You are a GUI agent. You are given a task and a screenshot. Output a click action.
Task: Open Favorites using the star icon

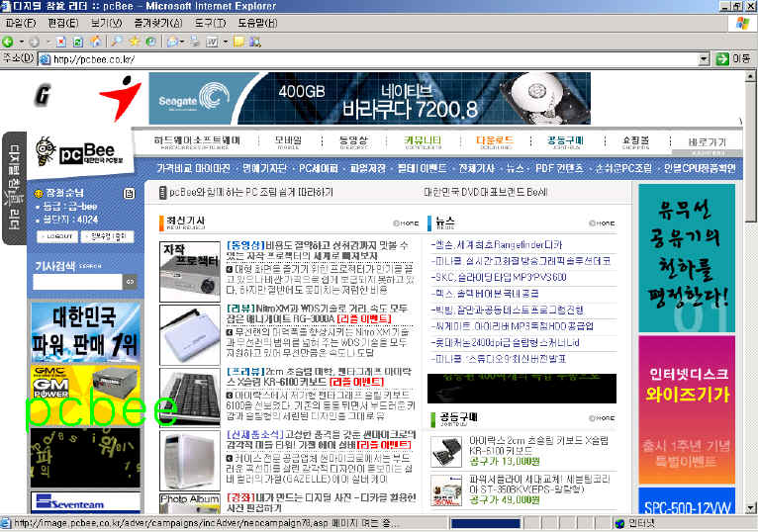[134, 43]
